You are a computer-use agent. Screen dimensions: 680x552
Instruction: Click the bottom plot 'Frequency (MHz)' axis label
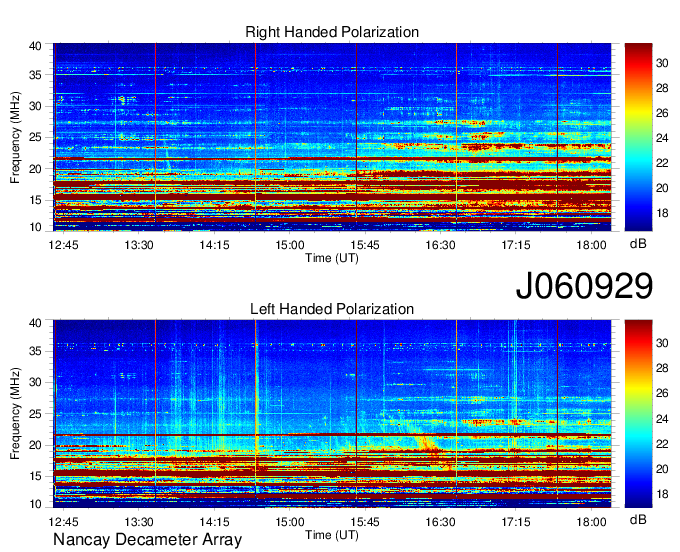(x=15, y=414)
